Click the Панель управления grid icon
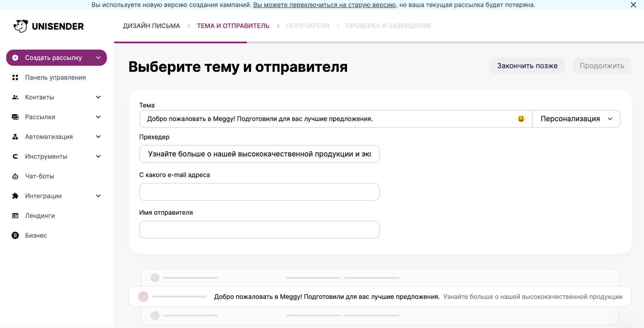Screen dimensions: 644x328 (15, 77)
